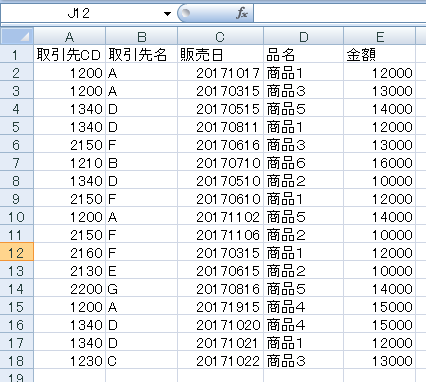
Task: Select cell with date 20170616
Action: [220, 145]
